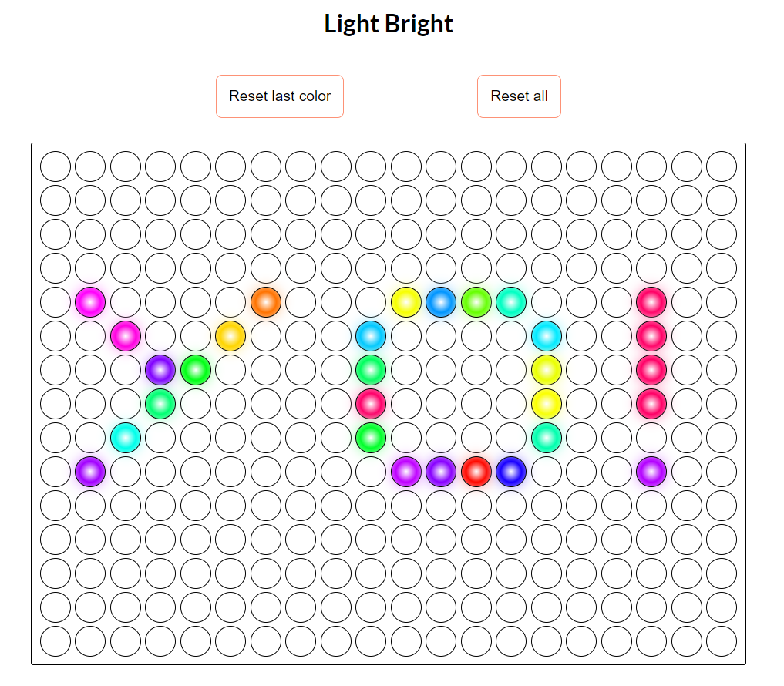Toggle purple peg below the pink-red column

(x=651, y=471)
